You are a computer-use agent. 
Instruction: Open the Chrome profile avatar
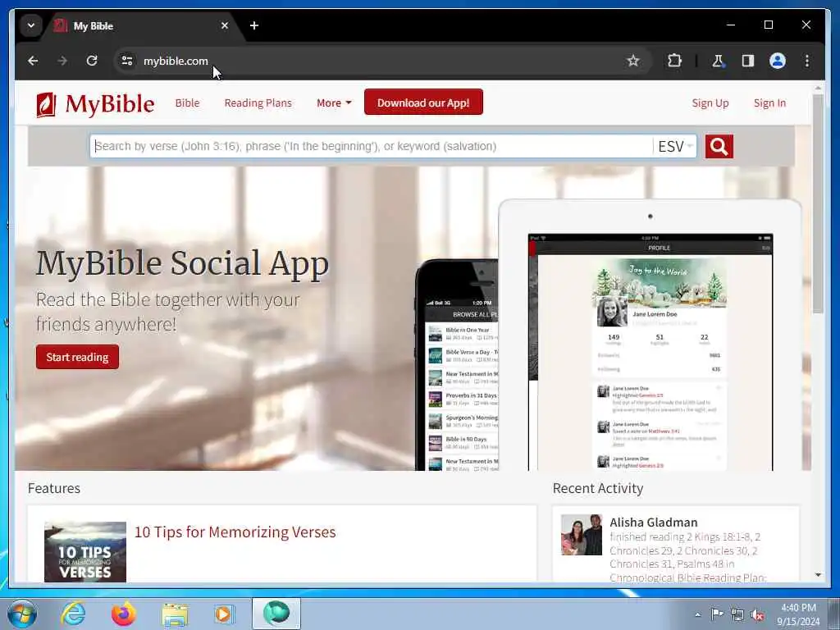tap(778, 61)
